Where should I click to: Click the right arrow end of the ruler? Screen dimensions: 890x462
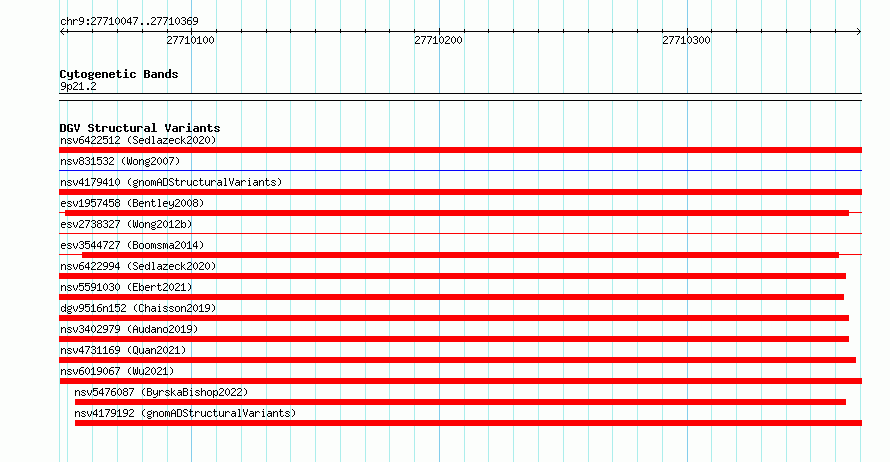pos(859,31)
